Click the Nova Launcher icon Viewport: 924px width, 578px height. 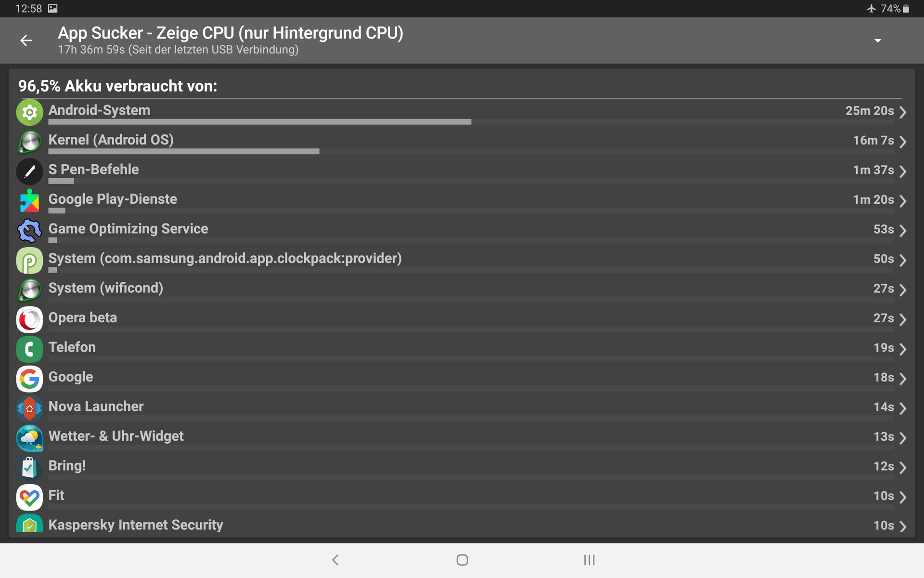(x=29, y=409)
